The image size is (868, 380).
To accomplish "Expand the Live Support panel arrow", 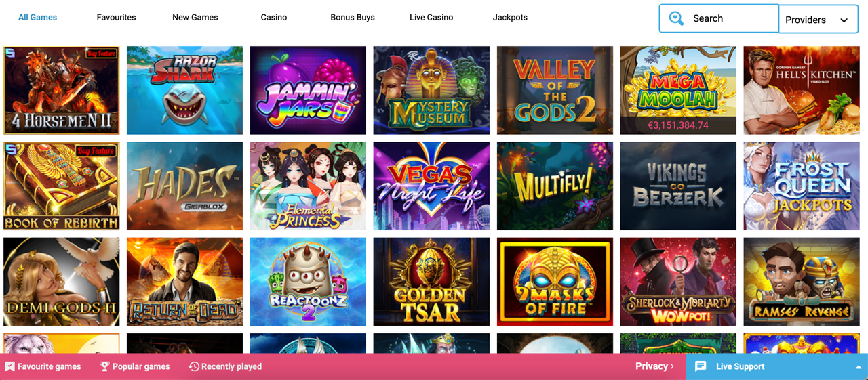I will [859, 367].
